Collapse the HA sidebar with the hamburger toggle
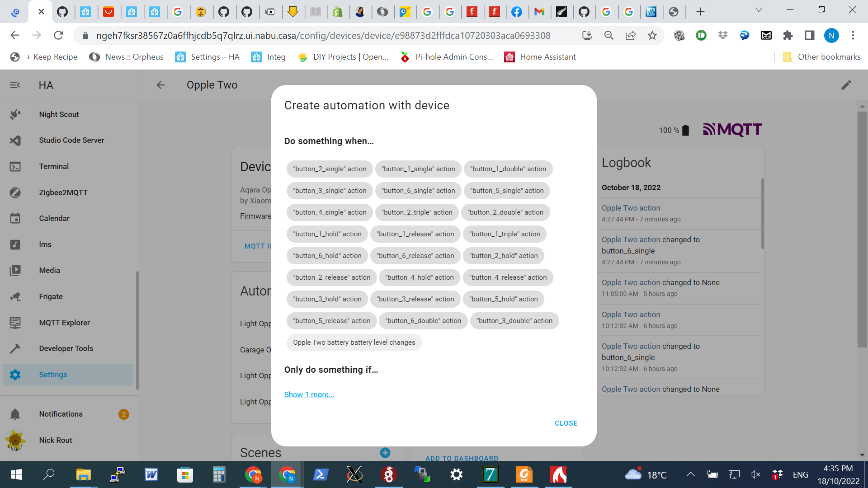Image resolution: width=868 pixels, height=488 pixels. pos(15,85)
